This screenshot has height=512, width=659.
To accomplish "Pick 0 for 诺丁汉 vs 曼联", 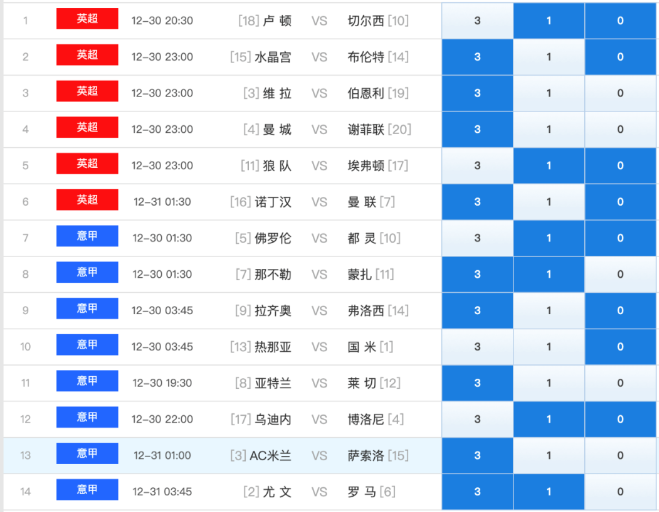I will click(x=620, y=202).
